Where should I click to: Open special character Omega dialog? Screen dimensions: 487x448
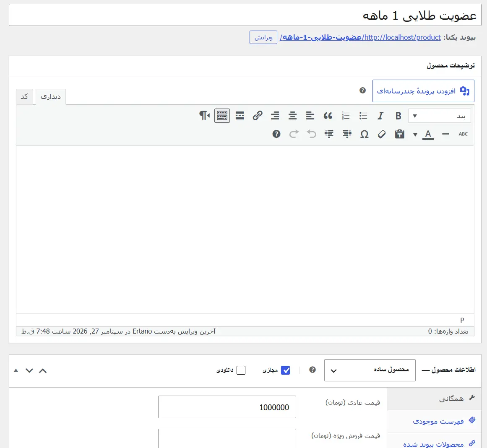365,134
